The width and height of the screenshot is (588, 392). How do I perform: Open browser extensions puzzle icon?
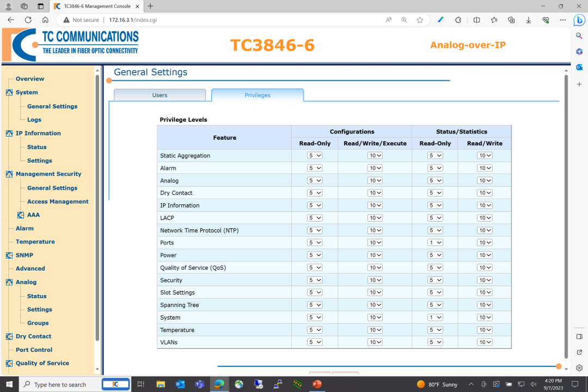pyautogui.click(x=458, y=20)
